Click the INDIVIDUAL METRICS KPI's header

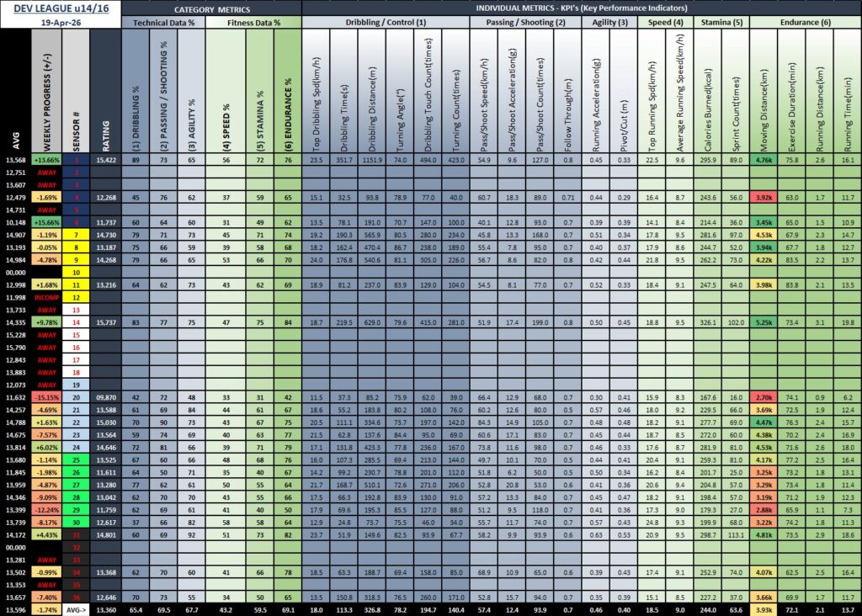coord(581,8)
